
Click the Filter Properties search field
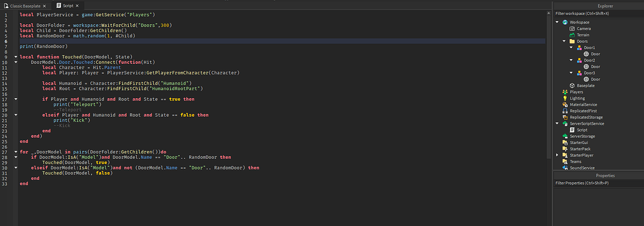pyautogui.click(x=599, y=183)
